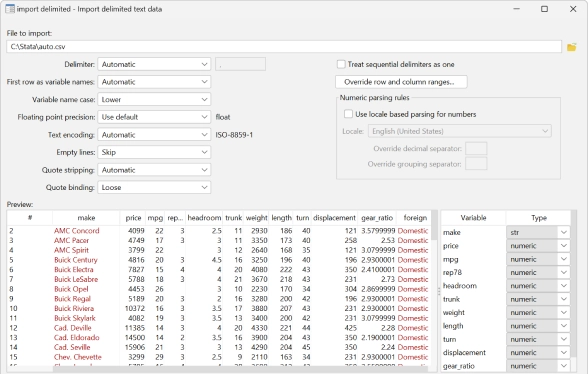Open the Delimiter dropdown
Viewport: 588px width, 374px height.
(x=154, y=64)
